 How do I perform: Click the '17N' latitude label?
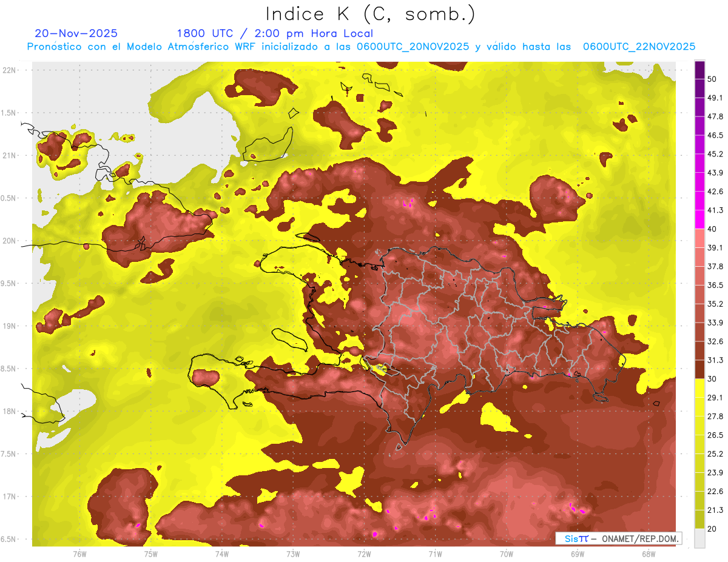coord(9,497)
